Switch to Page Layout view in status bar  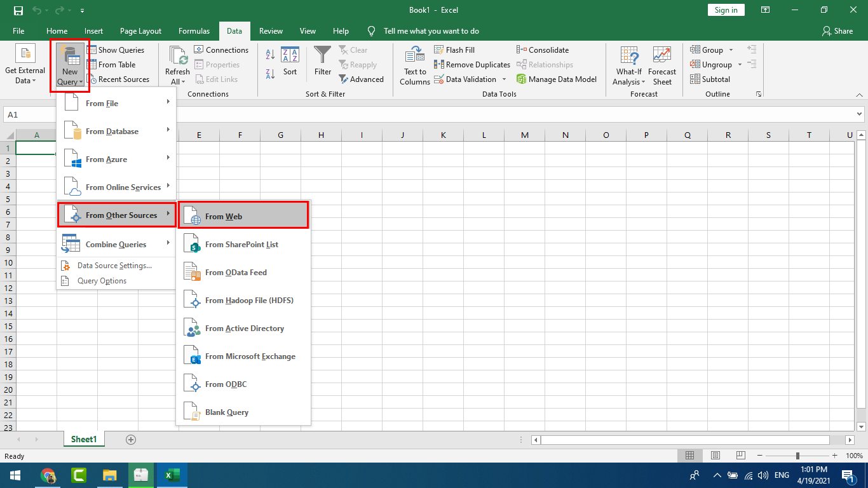click(715, 456)
